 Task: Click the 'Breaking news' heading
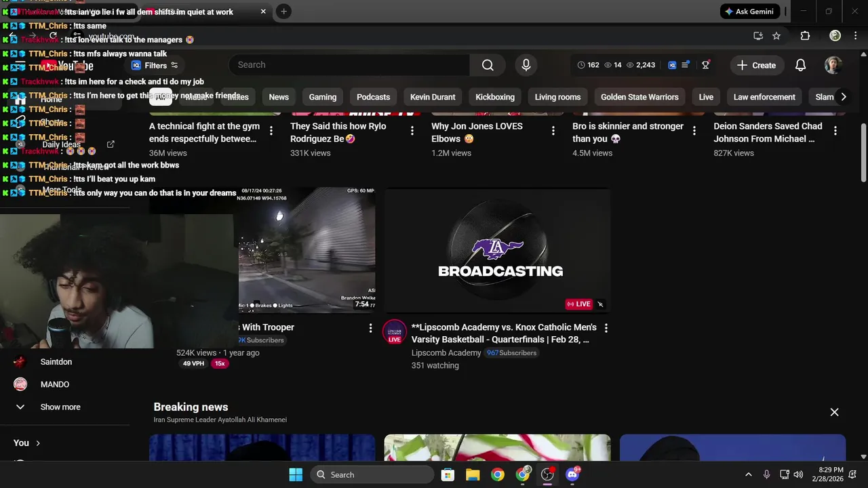click(x=191, y=407)
